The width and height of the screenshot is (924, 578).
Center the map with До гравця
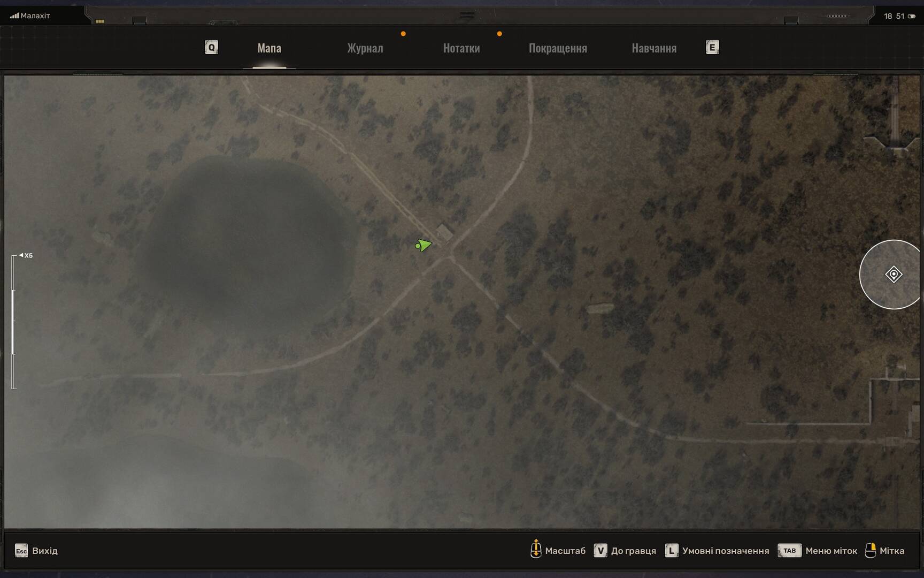coord(633,551)
